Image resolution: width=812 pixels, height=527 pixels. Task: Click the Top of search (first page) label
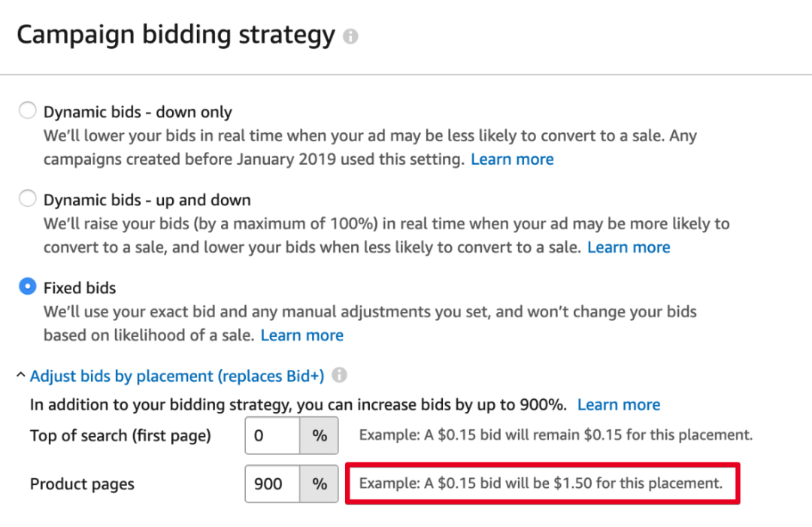[120, 436]
